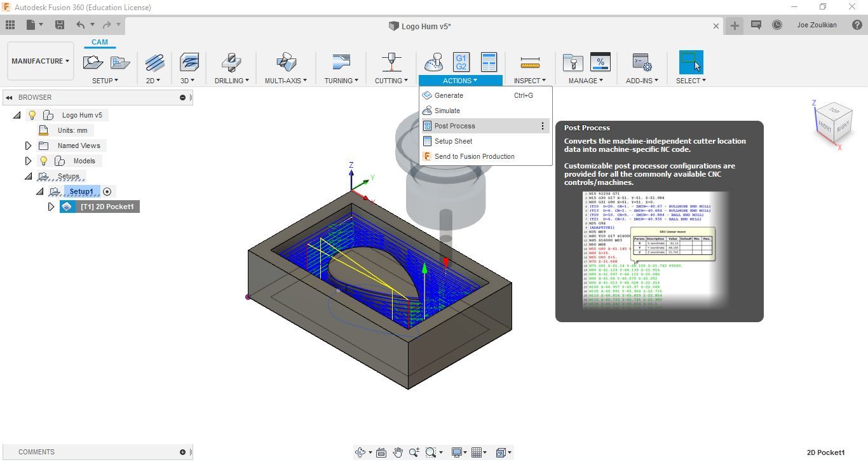Toggle visibility lightbulb for Models

pyautogui.click(x=43, y=161)
